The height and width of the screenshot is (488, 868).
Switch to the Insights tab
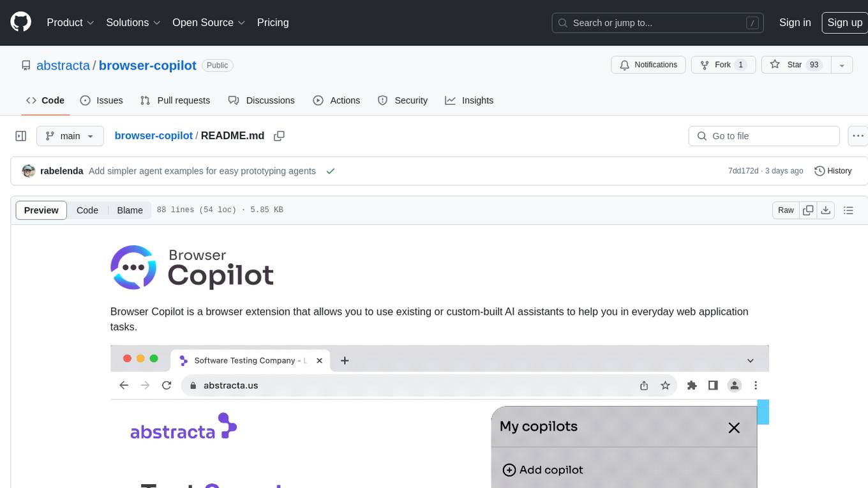pos(469,100)
